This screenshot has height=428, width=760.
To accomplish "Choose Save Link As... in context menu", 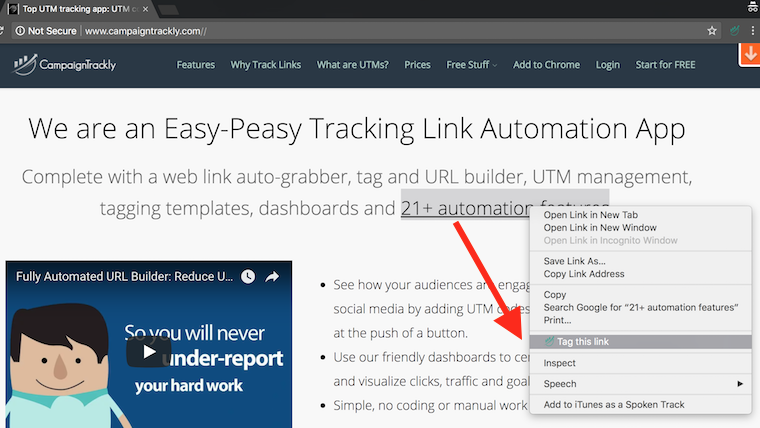I will coord(640,261).
